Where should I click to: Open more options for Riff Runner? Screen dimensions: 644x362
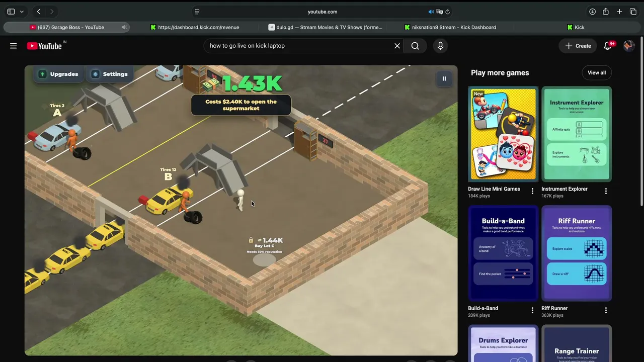pyautogui.click(x=606, y=310)
